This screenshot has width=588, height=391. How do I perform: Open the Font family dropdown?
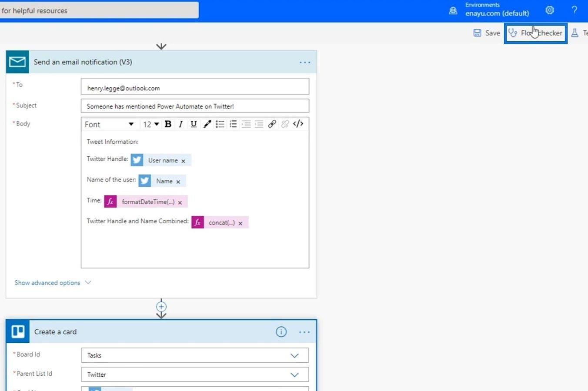click(109, 124)
